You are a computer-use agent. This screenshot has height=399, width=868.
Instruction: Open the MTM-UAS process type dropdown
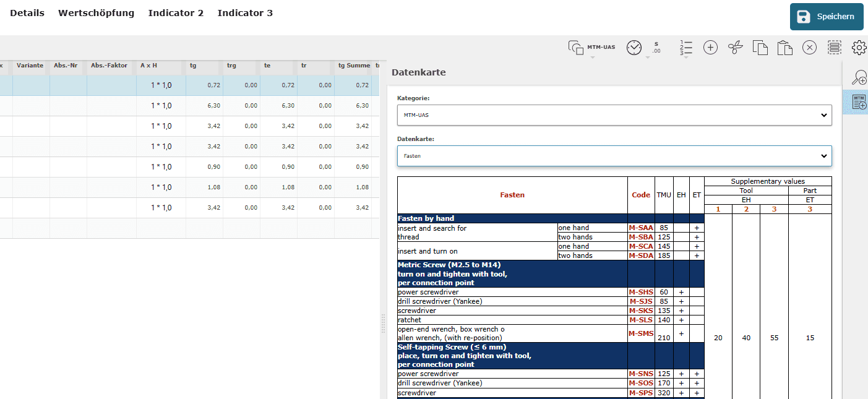coord(592,48)
